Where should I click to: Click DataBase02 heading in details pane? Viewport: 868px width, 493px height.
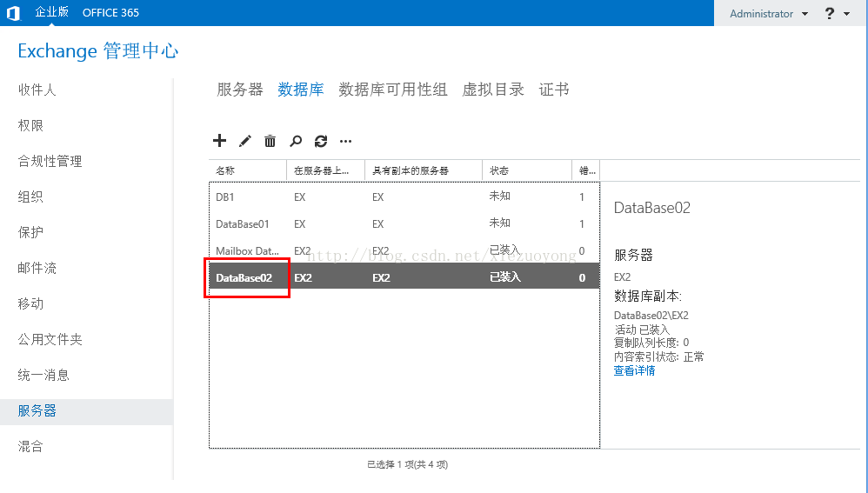coord(652,208)
